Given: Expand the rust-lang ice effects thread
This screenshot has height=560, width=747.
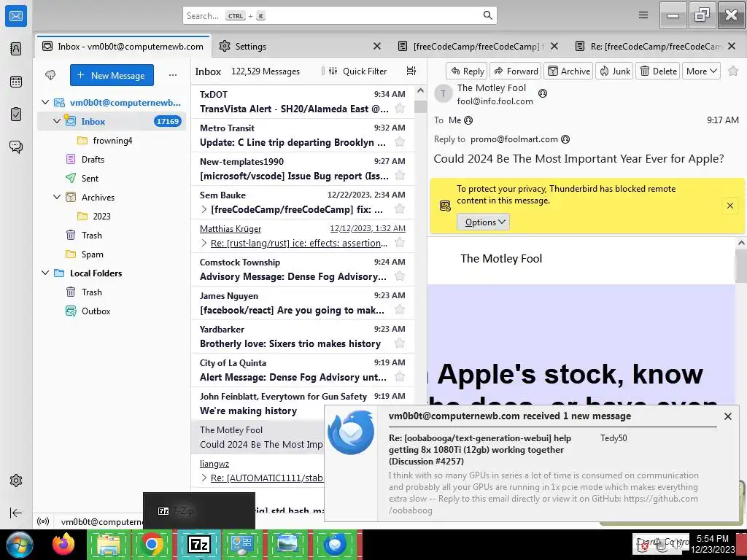Looking at the screenshot, I should tap(204, 243).
